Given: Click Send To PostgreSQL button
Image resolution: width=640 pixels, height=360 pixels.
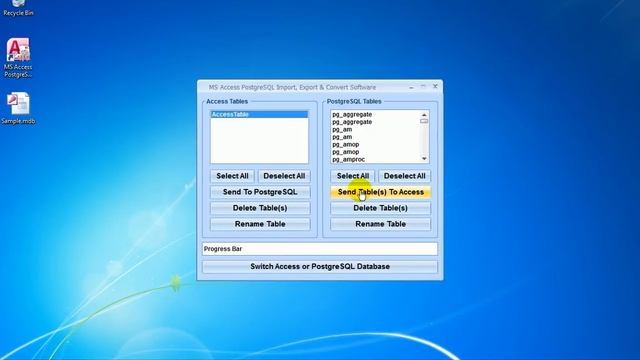Looking at the screenshot, I should (x=260, y=192).
